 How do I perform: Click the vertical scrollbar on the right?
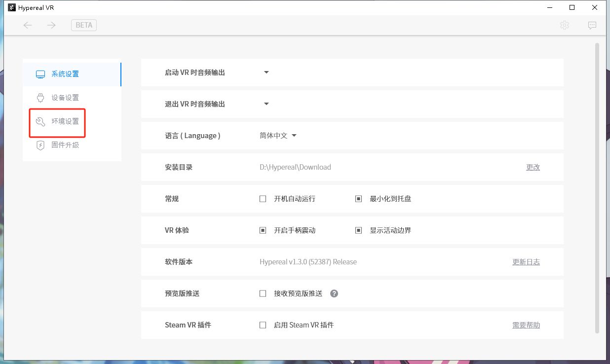click(597, 188)
